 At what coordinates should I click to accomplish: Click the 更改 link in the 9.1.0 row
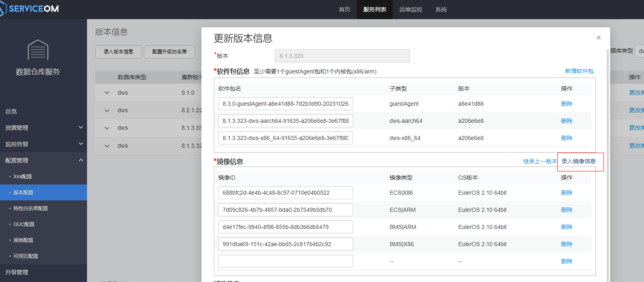click(x=636, y=93)
